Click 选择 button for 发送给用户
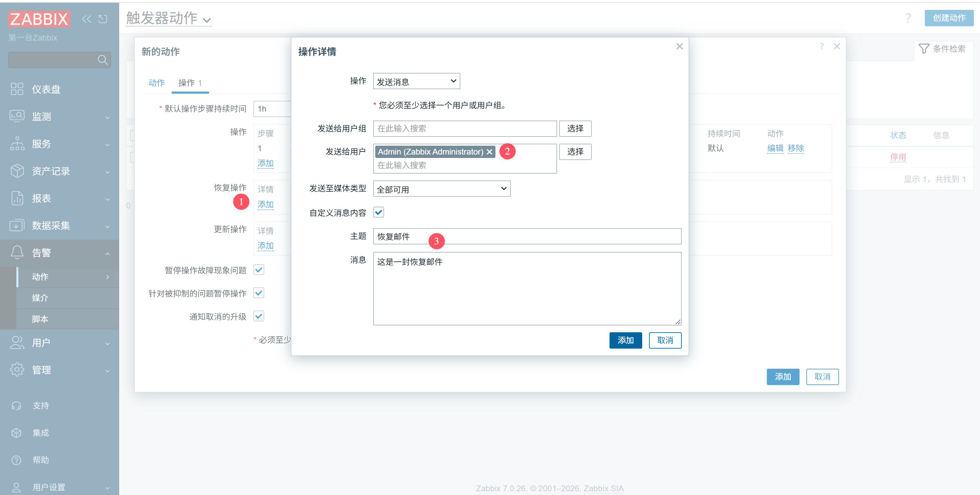Viewport: 980px width, 495px height. (x=575, y=152)
